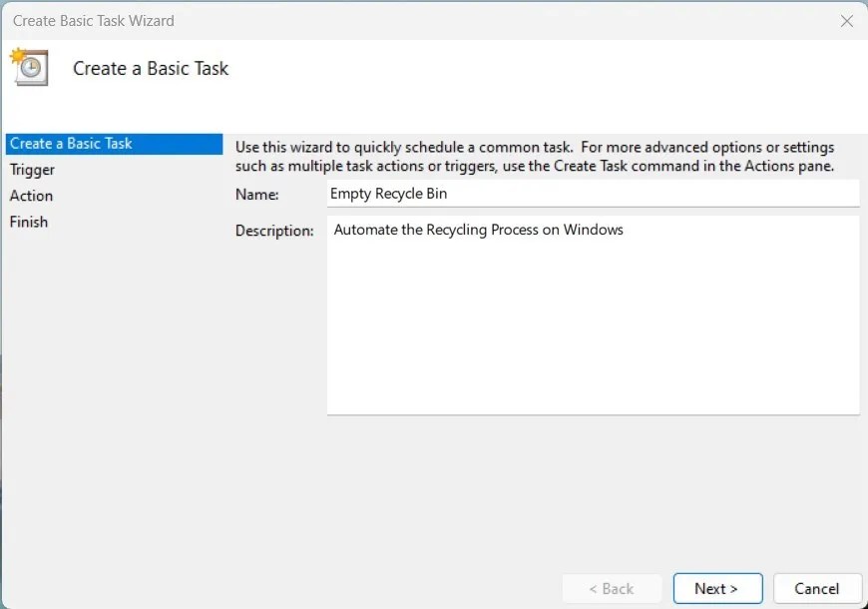Select the Action step in the sidebar
868x609 pixels.
click(x=31, y=195)
